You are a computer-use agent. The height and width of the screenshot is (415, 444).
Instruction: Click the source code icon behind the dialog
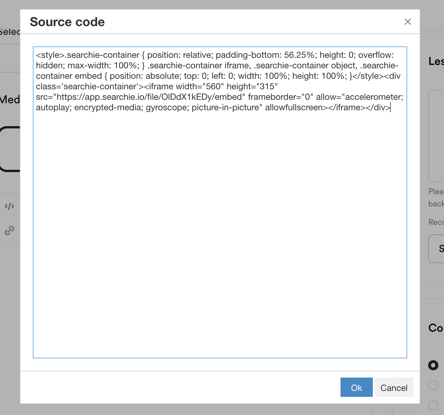coord(9,206)
